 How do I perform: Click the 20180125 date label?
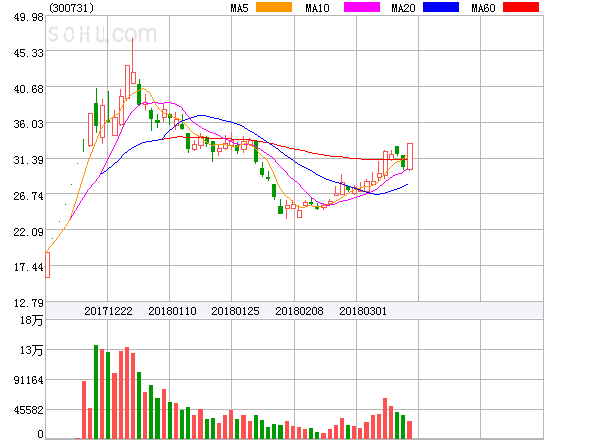click(x=235, y=311)
